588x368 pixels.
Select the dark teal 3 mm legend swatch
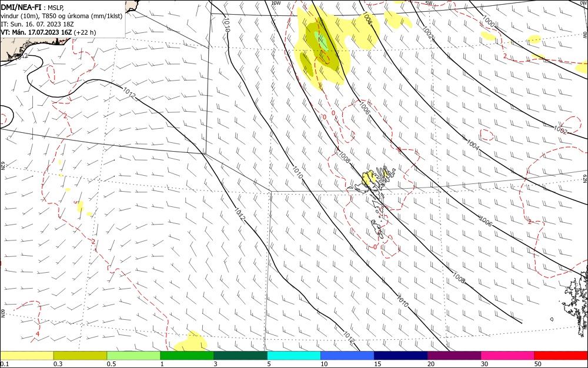pyautogui.click(x=240, y=356)
